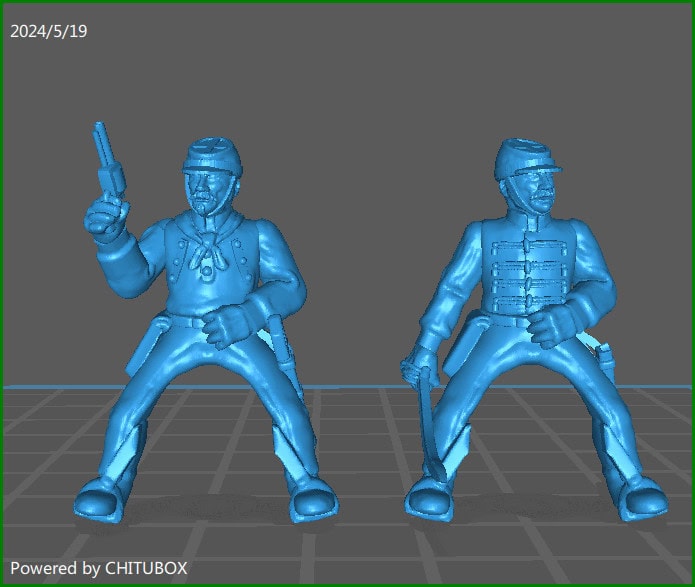The image size is (695, 587).
Task: Click the Powered by CHITUBOX watermark
Action: click(x=98, y=568)
